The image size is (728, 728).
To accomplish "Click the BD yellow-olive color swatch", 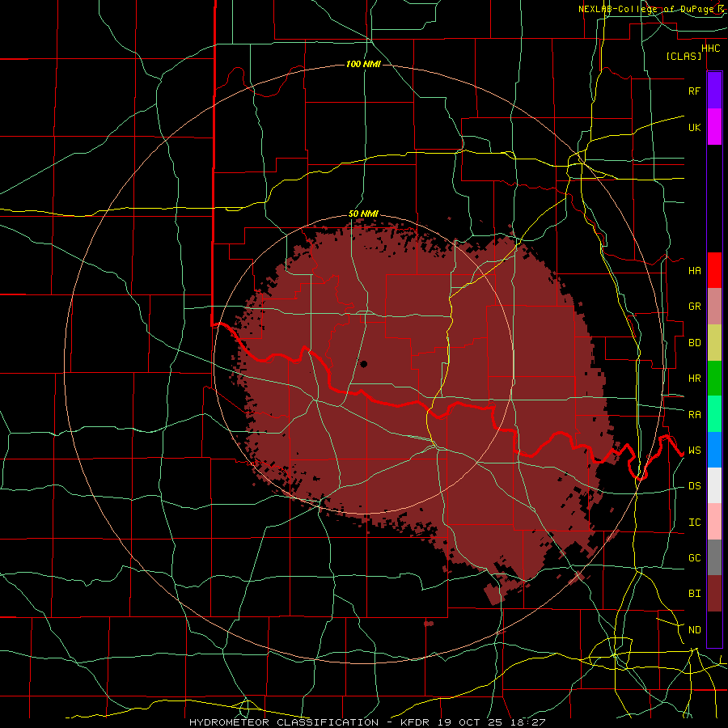I will point(714,342).
